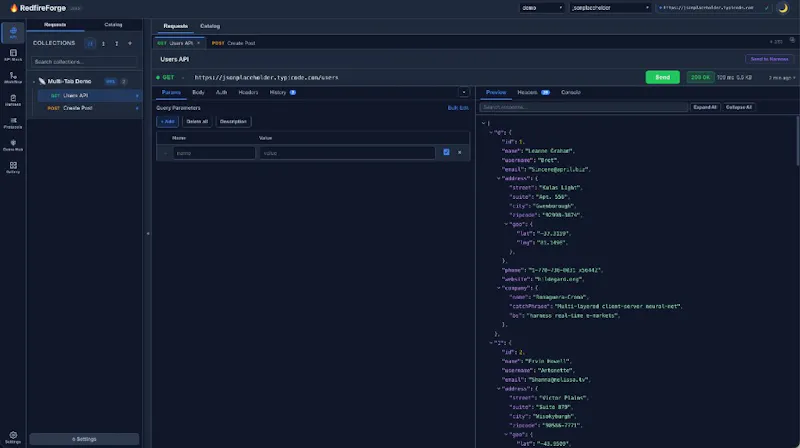Focus the Search collections field
800x448 pixels.
[x=84, y=62]
